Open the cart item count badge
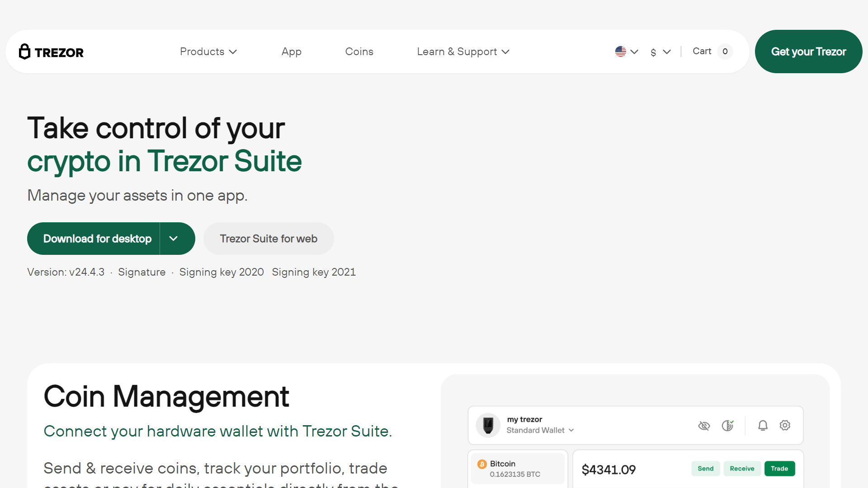 725,52
